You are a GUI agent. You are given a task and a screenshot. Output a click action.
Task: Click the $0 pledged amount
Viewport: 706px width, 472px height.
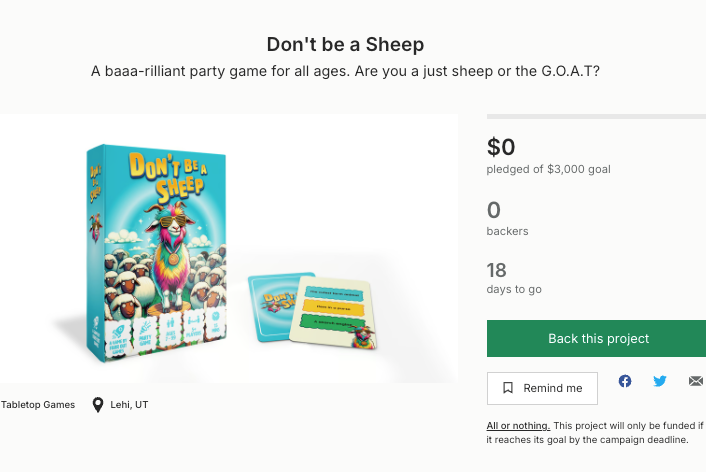501,148
